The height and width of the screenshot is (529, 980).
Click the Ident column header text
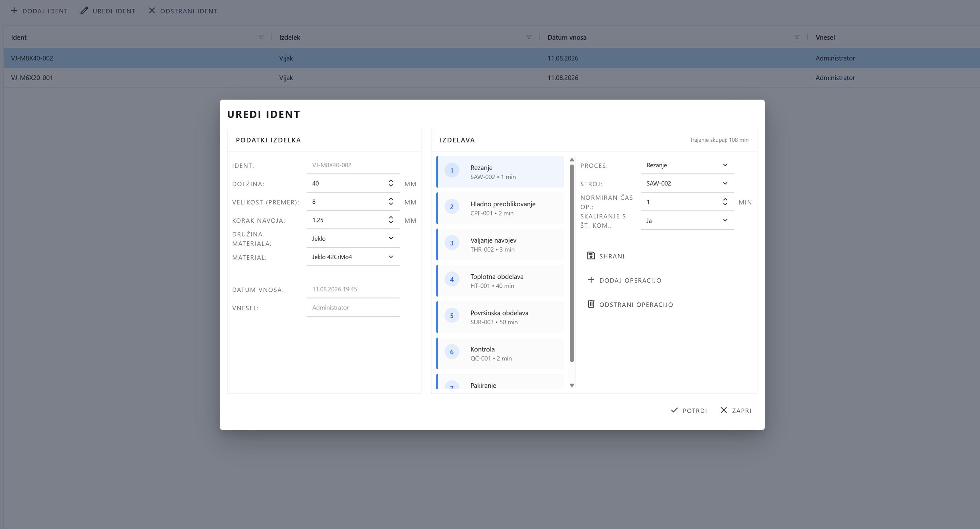(x=19, y=37)
